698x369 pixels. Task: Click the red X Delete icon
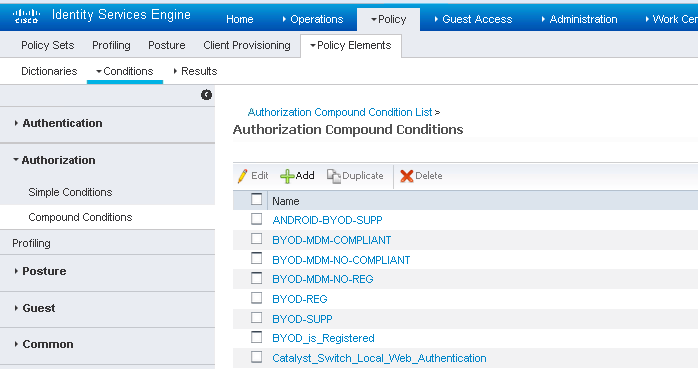click(406, 176)
